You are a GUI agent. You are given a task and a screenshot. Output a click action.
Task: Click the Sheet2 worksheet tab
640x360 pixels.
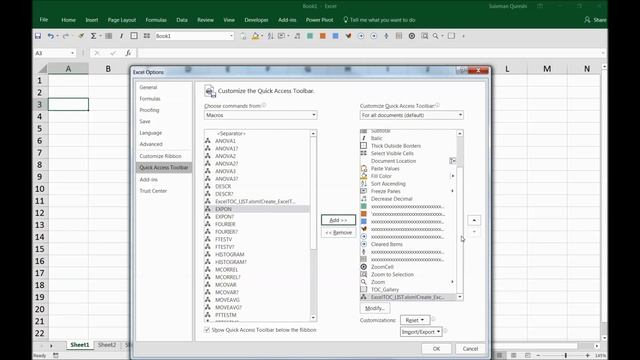pyautogui.click(x=107, y=345)
